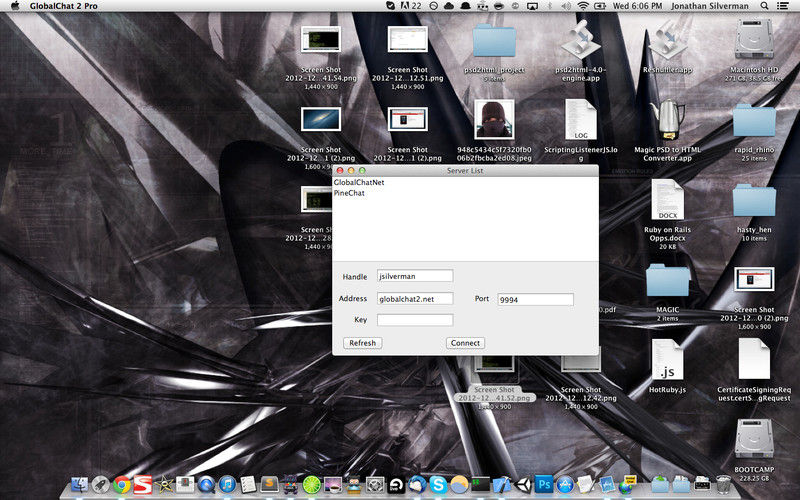Select the ScriptingListenerJS.log file
Screen dimensions: 800x500
tap(581, 119)
